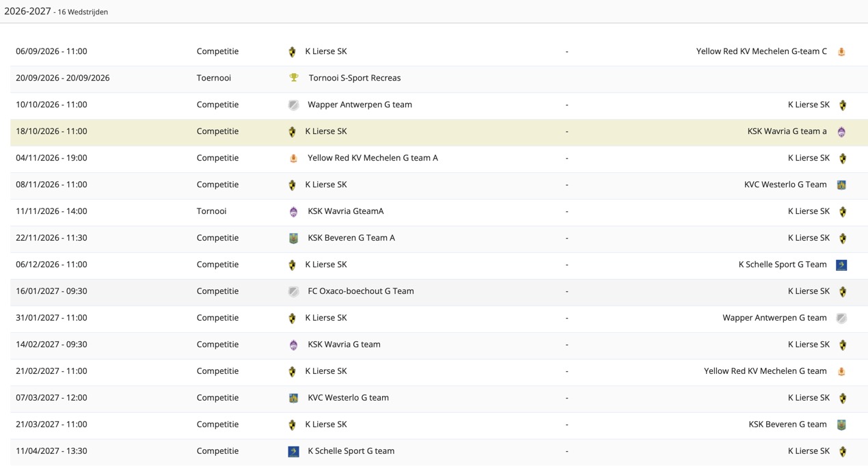Viewport: 868px width, 469px height.
Task: Click Yellow Red KV Mechelen G team A crest
Action: [294, 158]
